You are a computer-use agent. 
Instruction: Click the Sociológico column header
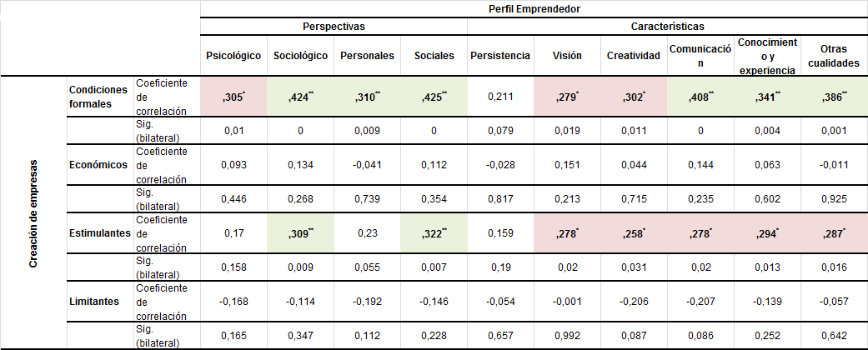(300, 56)
